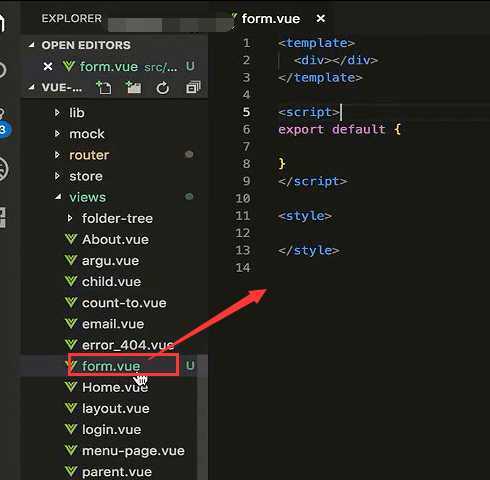Viewport: 490px width, 480px height.
Task: Open Home.vue in the file tree
Action: tap(115, 387)
